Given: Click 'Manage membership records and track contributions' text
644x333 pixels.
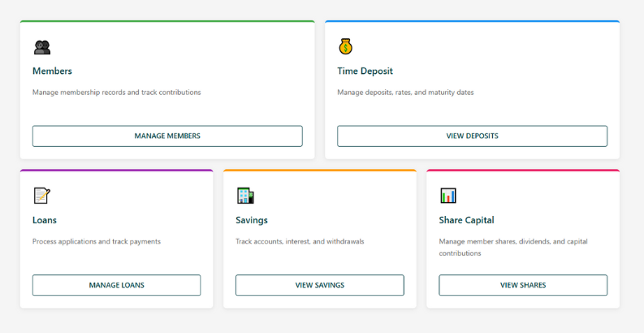Looking at the screenshot, I should 117,93.
